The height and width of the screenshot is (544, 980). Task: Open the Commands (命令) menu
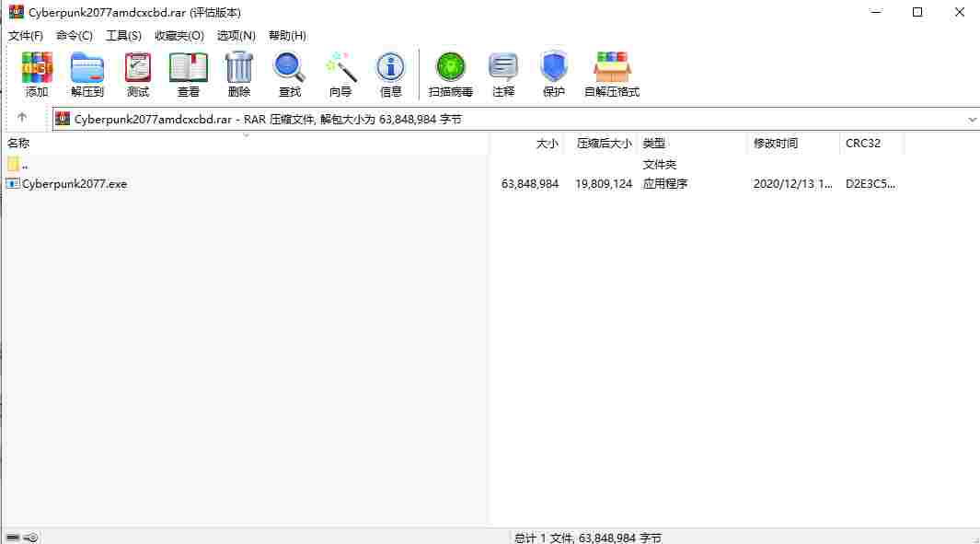pos(75,36)
